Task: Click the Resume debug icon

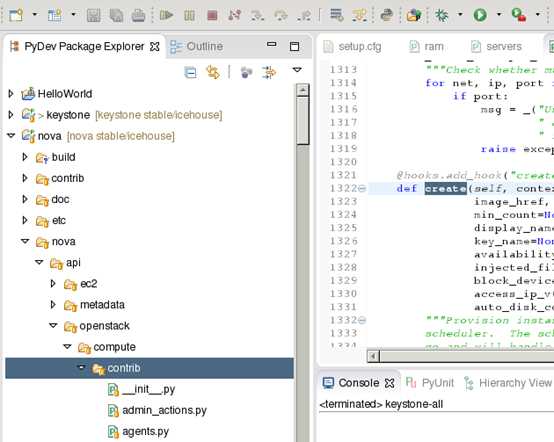Action: pos(166,15)
